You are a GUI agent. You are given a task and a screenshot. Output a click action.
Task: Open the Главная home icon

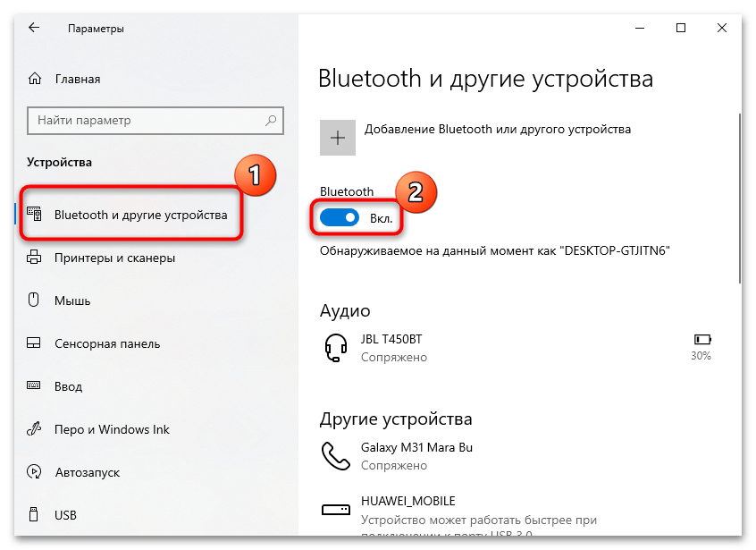tap(35, 79)
